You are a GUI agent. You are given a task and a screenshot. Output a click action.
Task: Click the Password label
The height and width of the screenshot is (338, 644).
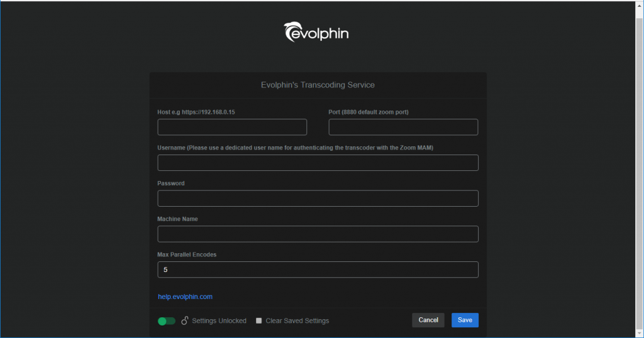[x=171, y=183]
